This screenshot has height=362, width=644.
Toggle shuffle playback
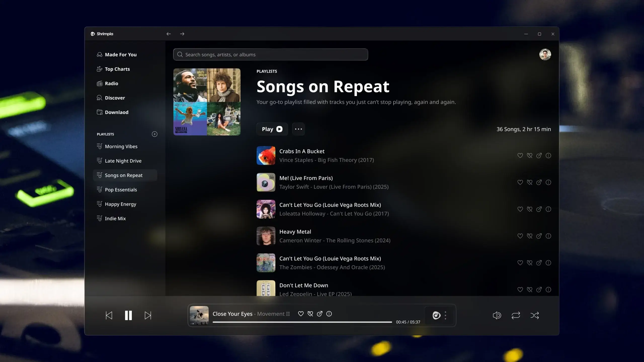535,315
